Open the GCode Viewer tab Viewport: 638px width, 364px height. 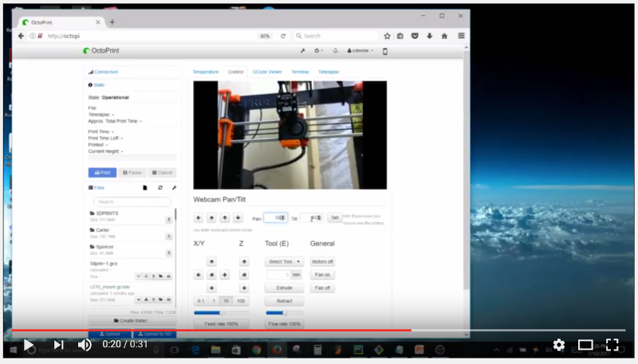pyautogui.click(x=267, y=72)
